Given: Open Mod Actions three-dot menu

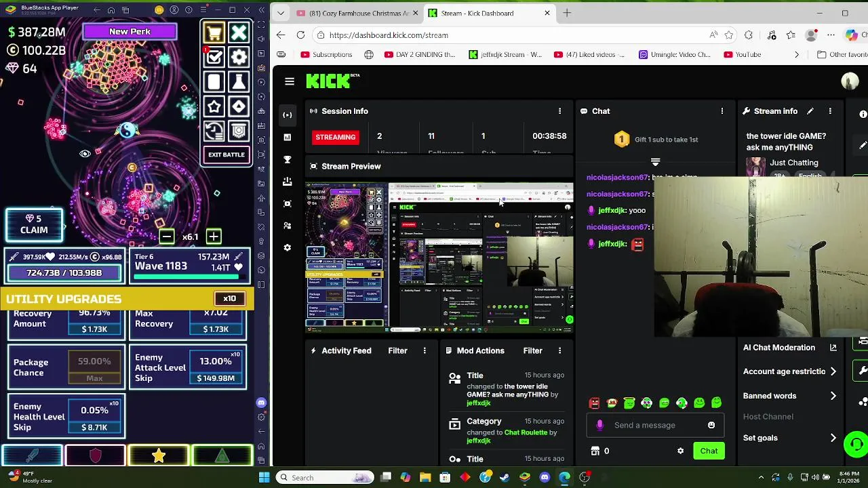Looking at the screenshot, I should click(x=559, y=350).
